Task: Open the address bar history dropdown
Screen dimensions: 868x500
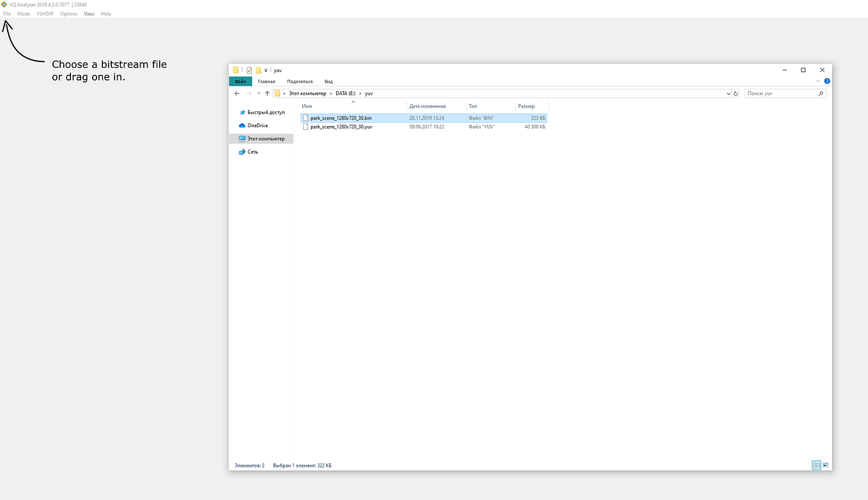Action: click(x=728, y=93)
